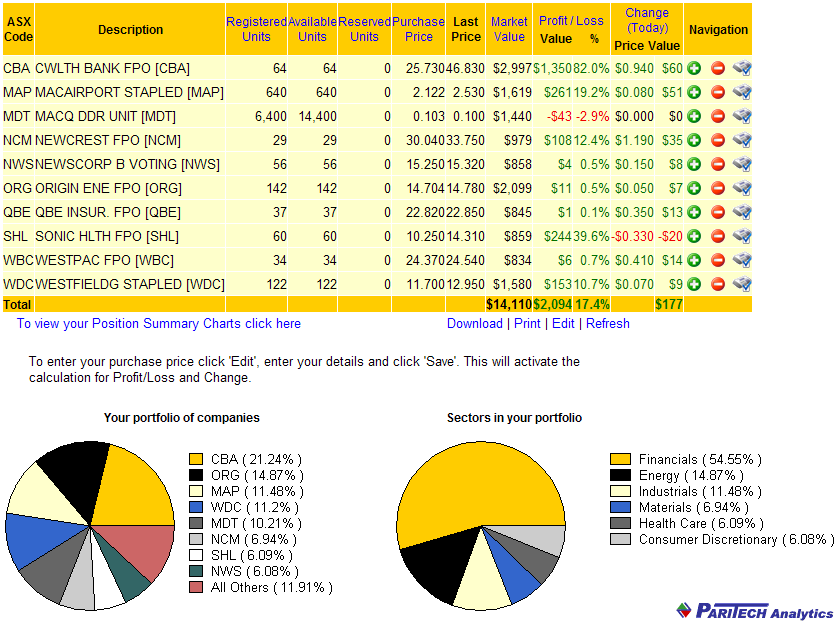Click the 'Consumer Discretionary ( 6.08% )' legend label
Viewport: 838px width, 624px height.
click(736, 539)
